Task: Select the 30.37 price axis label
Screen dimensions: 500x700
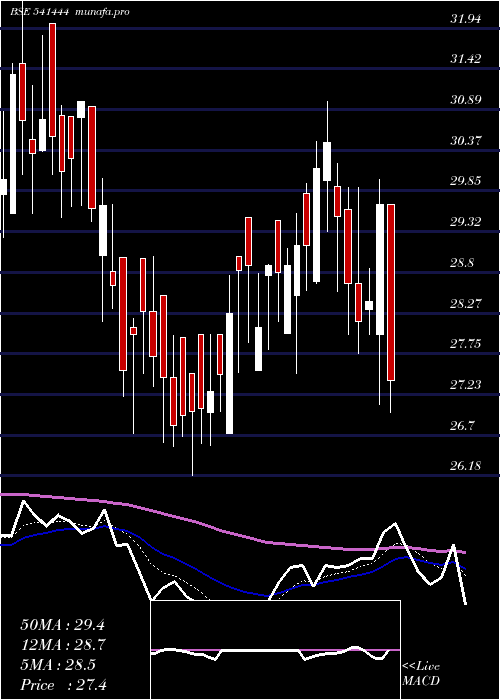Action: click(466, 141)
